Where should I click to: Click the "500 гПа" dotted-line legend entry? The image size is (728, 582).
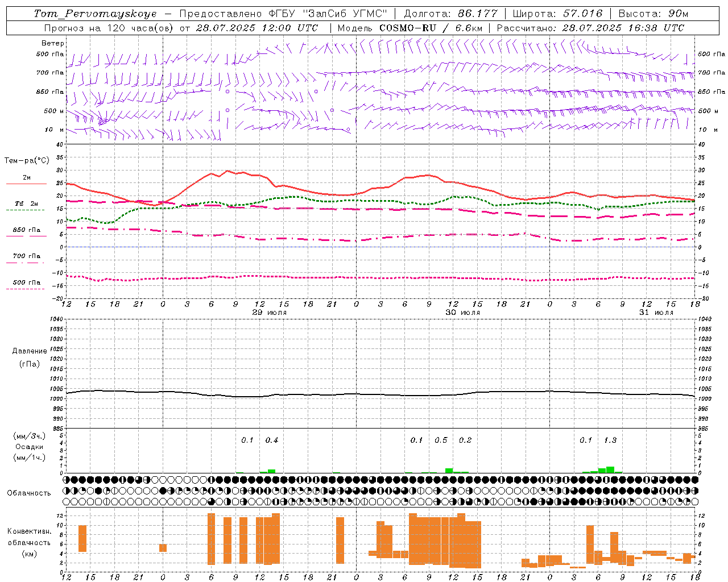click(x=27, y=282)
